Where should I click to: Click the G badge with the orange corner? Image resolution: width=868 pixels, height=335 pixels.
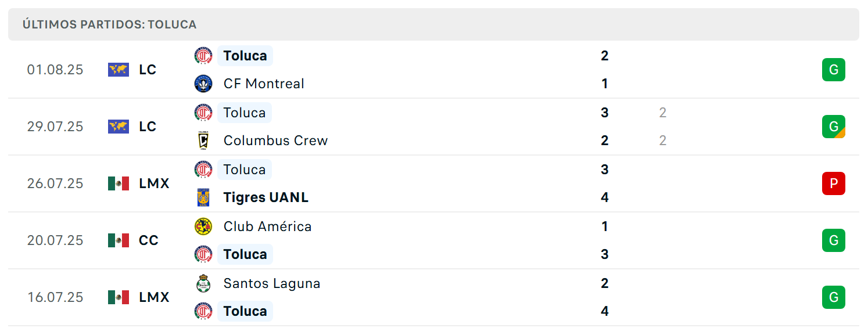point(834,127)
